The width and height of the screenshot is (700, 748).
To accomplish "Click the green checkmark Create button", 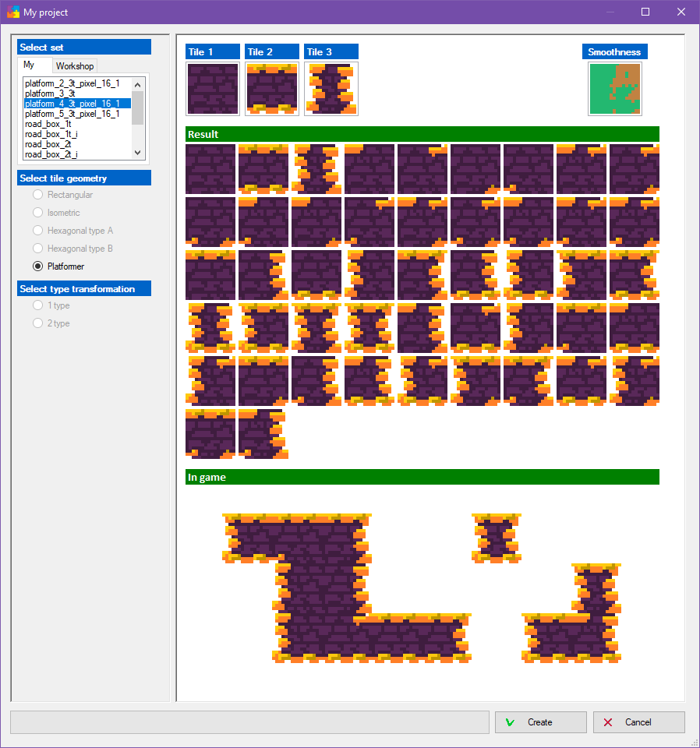I will click(540, 722).
